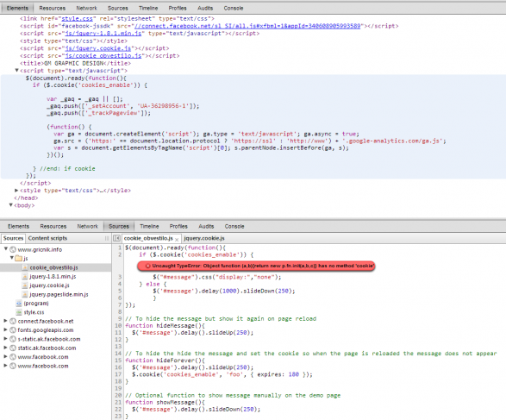Select the Content scripts navigator tab
Image resolution: width=506 pixels, height=420 pixels.
point(47,238)
